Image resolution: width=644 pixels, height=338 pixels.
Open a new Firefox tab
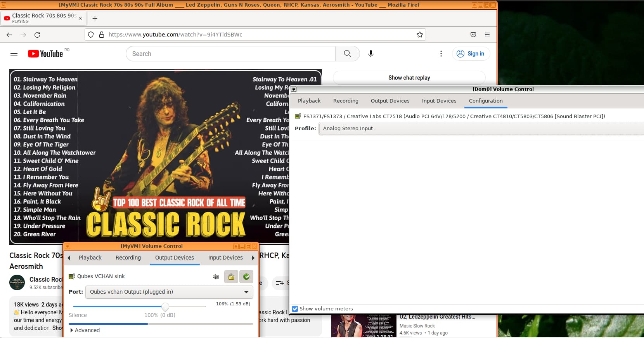[x=95, y=18]
